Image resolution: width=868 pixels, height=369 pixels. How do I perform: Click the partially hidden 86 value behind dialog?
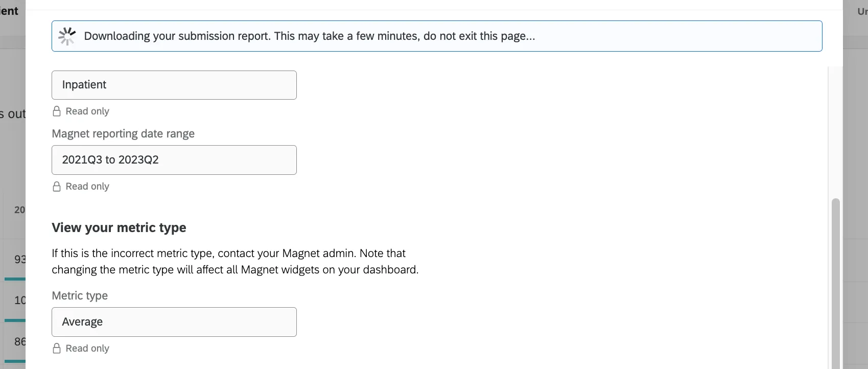coord(20,342)
